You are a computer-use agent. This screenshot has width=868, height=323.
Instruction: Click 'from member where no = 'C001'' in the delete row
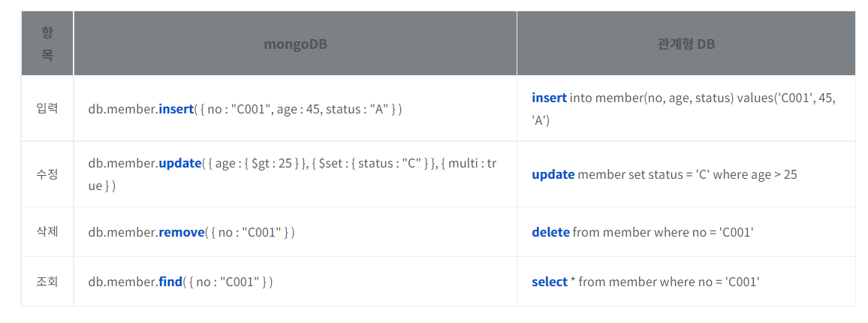click(663, 233)
